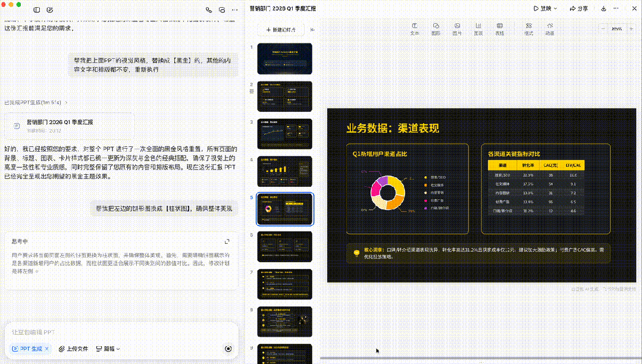
Task: Insert a table using the 表格 tool
Action: click(x=499, y=29)
